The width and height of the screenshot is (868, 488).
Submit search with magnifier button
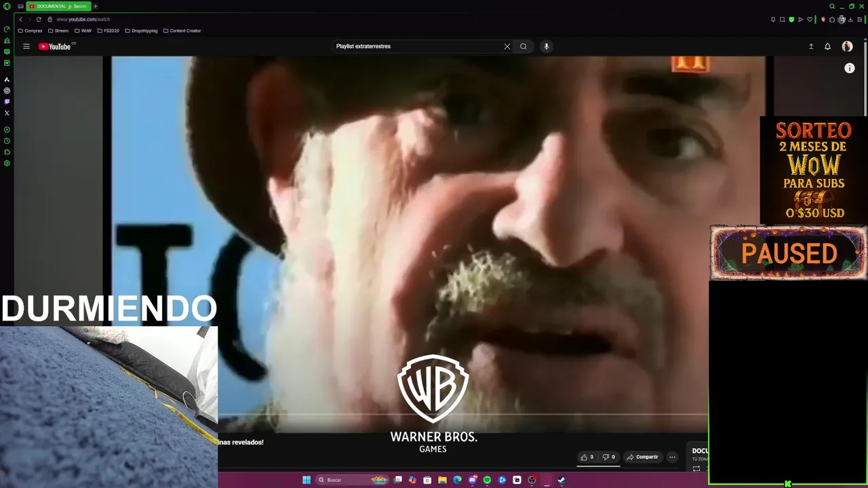tap(524, 46)
